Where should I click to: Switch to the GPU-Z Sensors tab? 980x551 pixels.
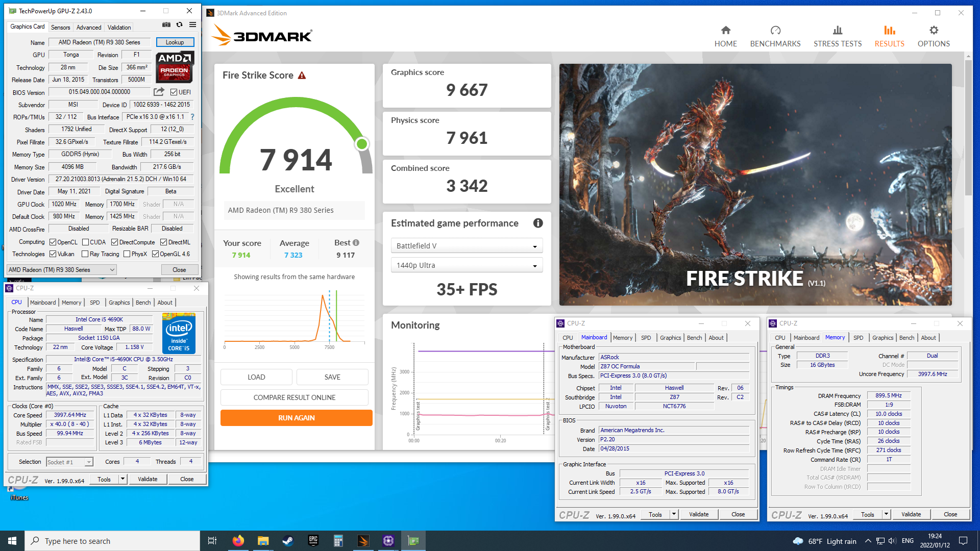pyautogui.click(x=60, y=28)
